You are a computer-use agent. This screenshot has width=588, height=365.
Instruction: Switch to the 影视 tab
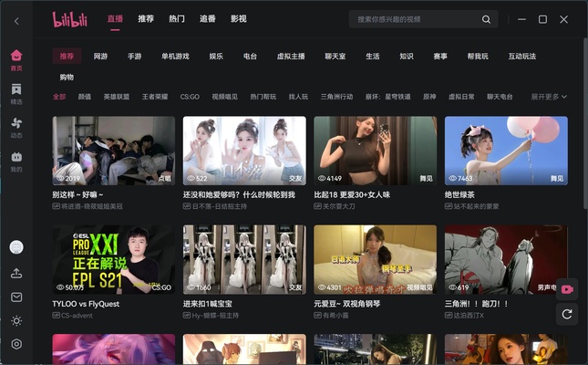pyautogui.click(x=239, y=19)
